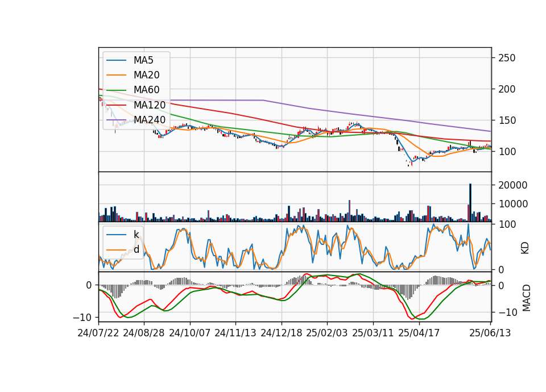
Task: Click the 150 price axis tick
Action: [x=507, y=120]
